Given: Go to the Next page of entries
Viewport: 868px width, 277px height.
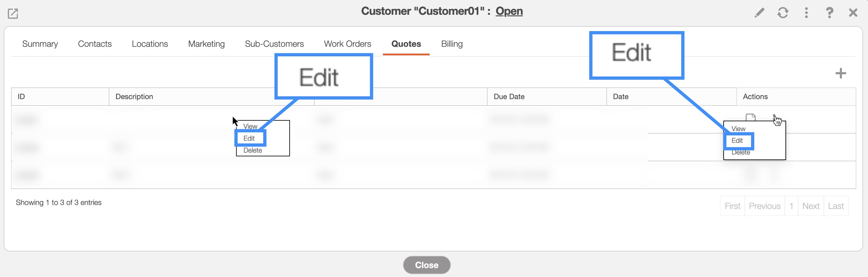Looking at the screenshot, I should (810, 206).
